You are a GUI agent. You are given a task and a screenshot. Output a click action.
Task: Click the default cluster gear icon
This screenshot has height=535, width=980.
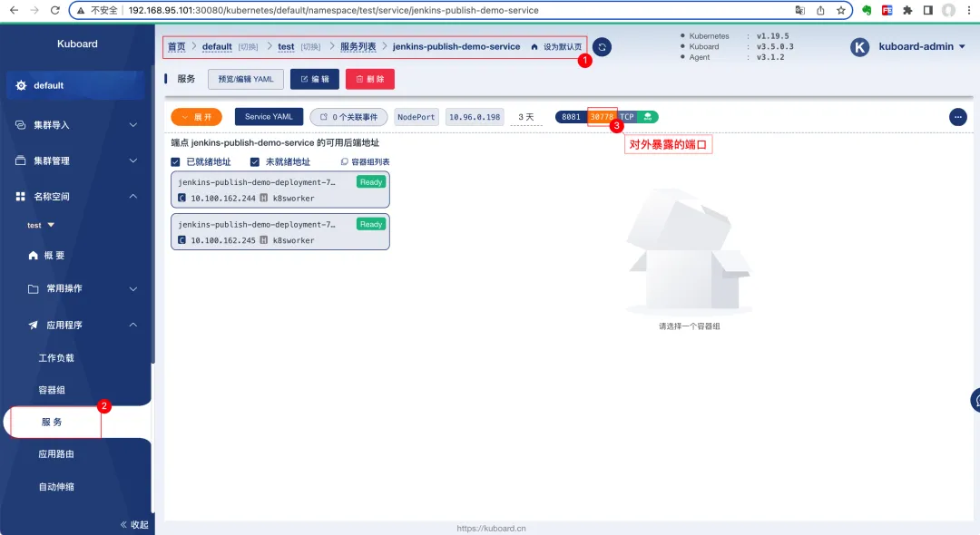[x=21, y=85]
